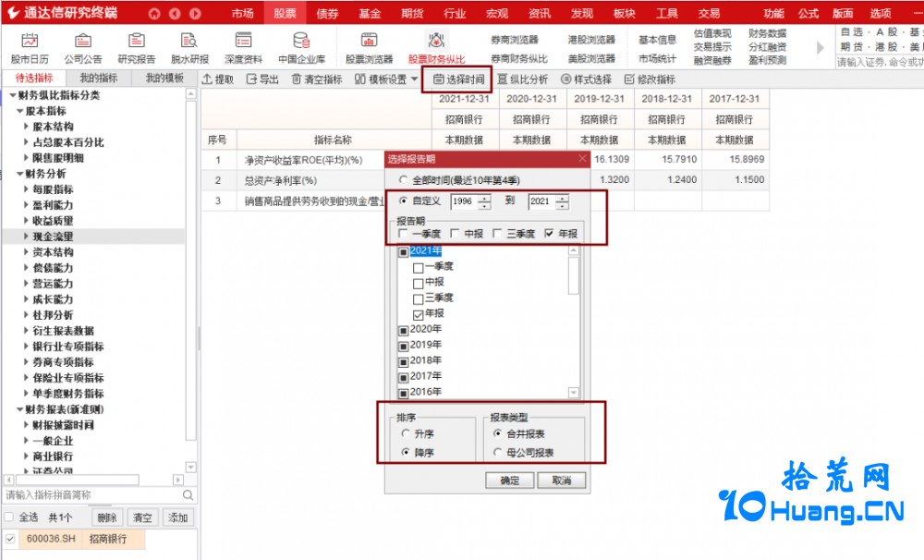Expand the 杜邦分析 tree node
924x560 pixels.
tap(26, 315)
